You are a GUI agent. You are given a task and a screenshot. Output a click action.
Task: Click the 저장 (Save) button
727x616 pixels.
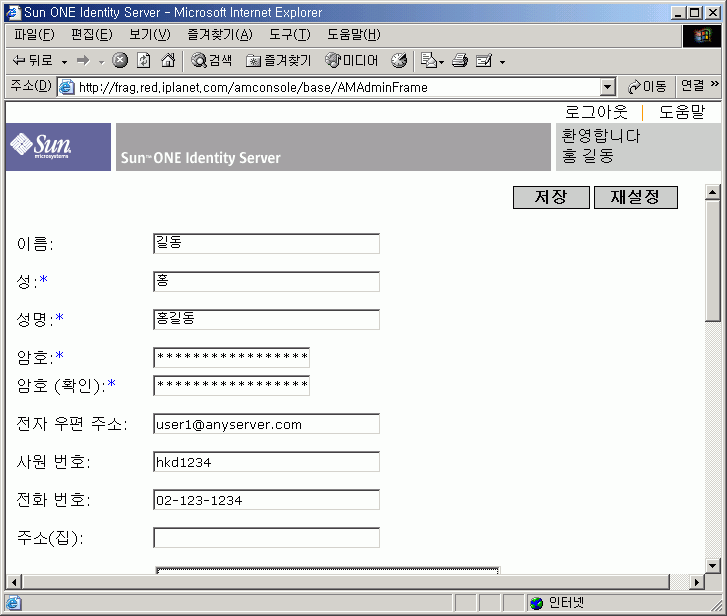coord(551,197)
